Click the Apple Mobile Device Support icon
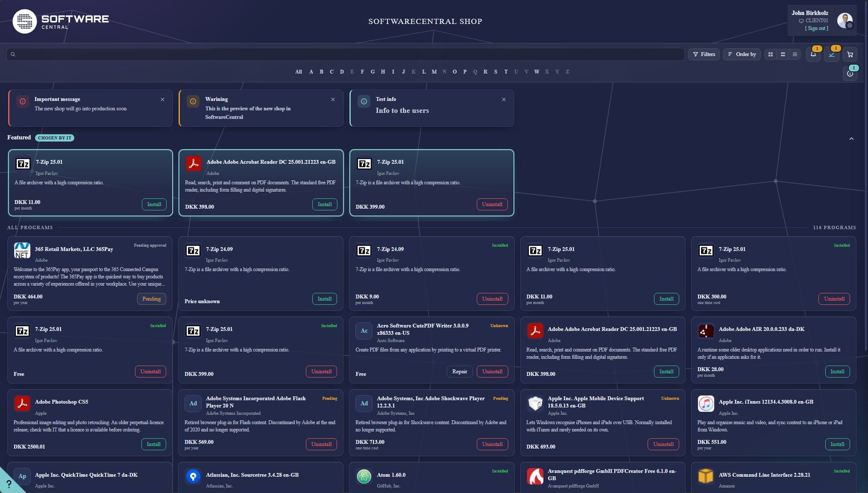The width and height of the screenshot is (868, 493). (x=535, y=404)
